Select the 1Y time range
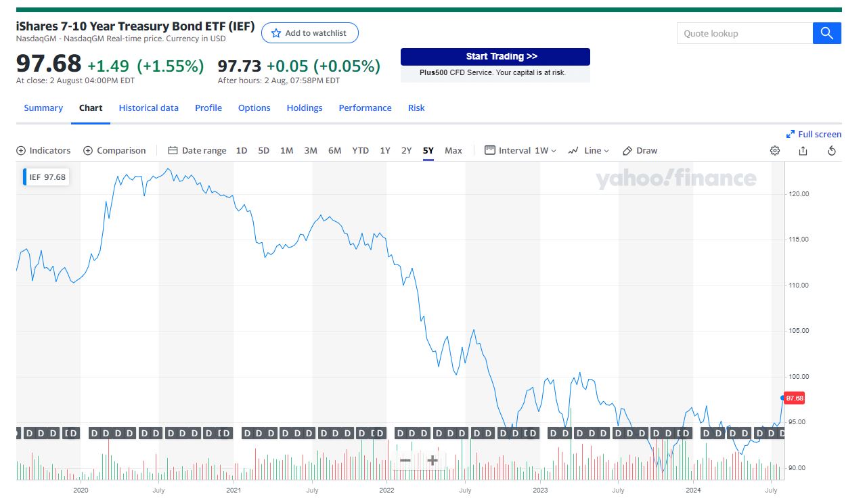865x504 pixels. click(385, 151)
